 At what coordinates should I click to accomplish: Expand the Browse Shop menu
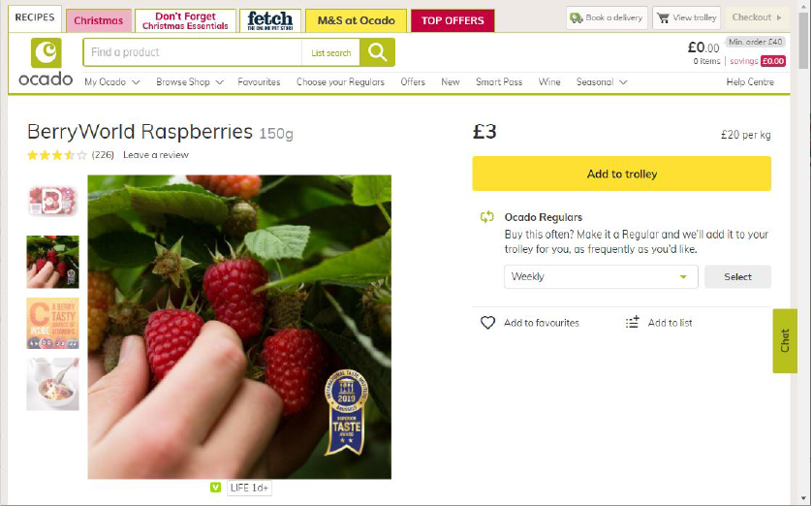coord(190,81)
